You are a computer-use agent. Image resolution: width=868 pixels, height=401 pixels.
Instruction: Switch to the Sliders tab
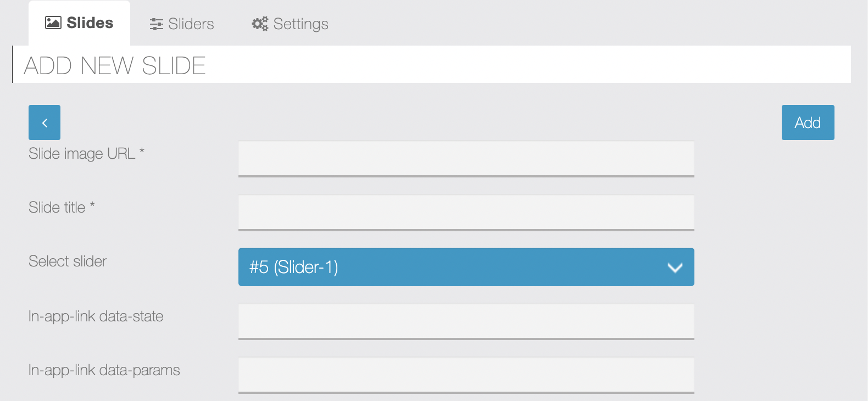[x=181, y=24]
